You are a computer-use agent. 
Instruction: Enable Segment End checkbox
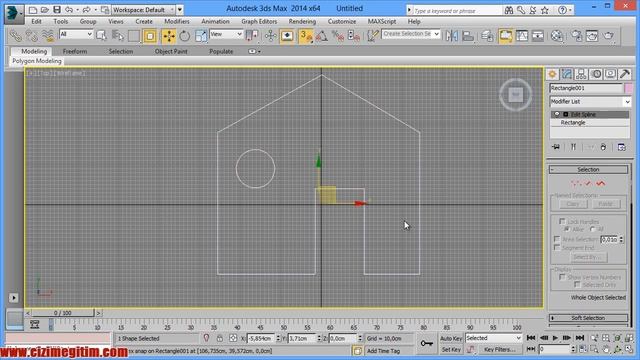[x=557, y=247]
